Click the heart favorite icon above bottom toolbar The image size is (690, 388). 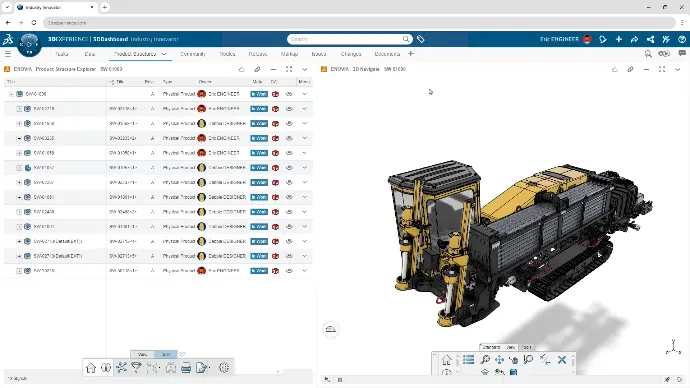point(182,354)
